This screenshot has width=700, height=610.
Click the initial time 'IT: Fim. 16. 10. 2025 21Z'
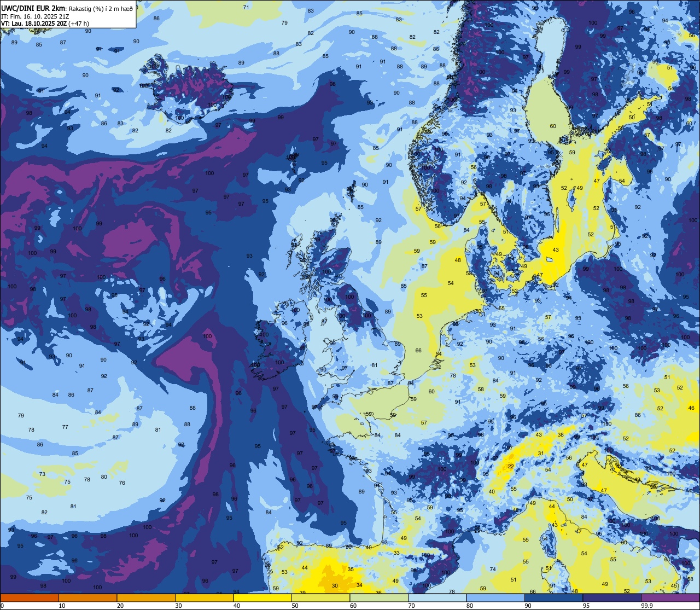[35, 16]
